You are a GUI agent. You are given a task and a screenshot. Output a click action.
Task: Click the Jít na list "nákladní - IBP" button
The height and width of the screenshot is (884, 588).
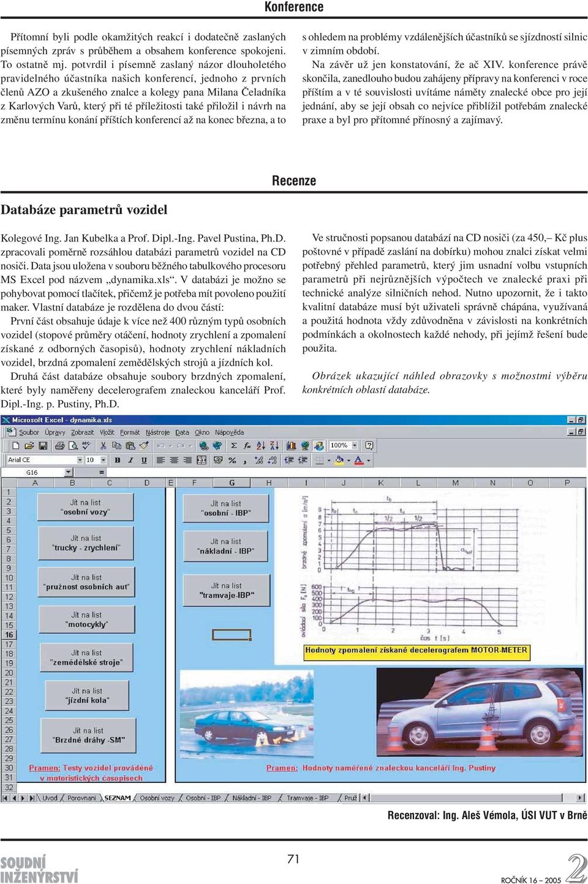tap(226, 546)
